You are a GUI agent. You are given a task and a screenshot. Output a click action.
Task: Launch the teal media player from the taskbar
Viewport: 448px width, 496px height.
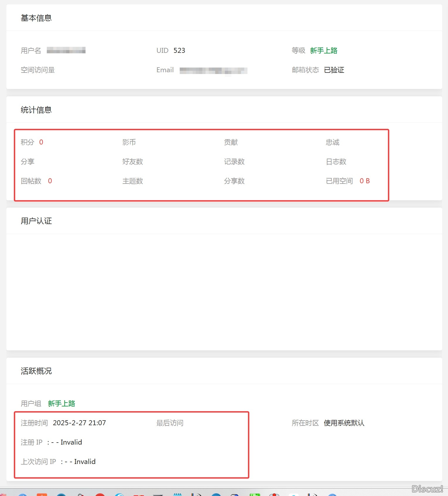(x=62, y=495)
